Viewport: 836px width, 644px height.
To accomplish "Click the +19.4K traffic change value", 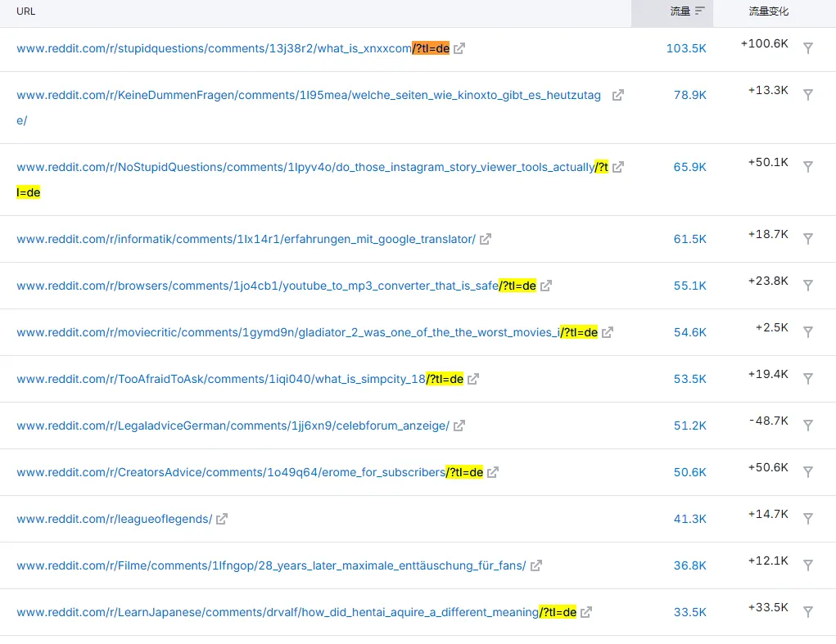I will (768, 374).
